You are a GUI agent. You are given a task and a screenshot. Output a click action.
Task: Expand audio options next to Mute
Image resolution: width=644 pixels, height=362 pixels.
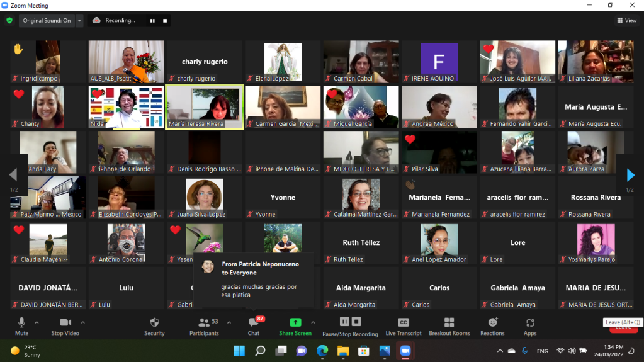(37, 322)
